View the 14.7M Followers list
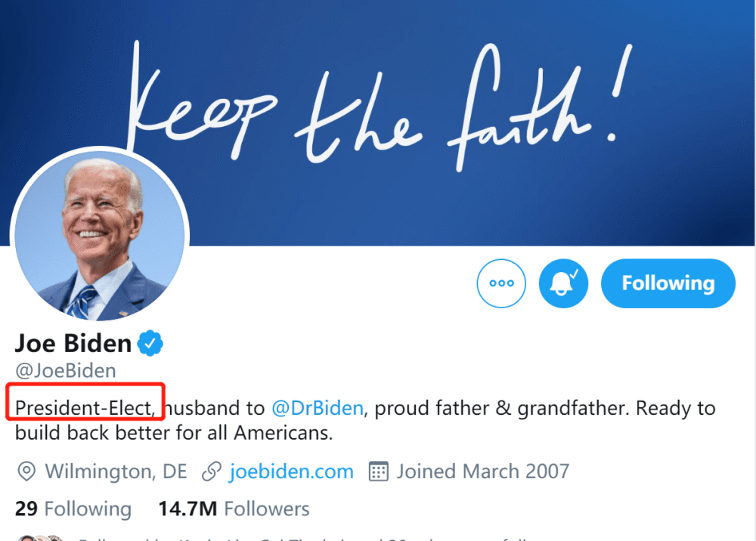Viewport: 756px width, 541px height. pos(234,509)
